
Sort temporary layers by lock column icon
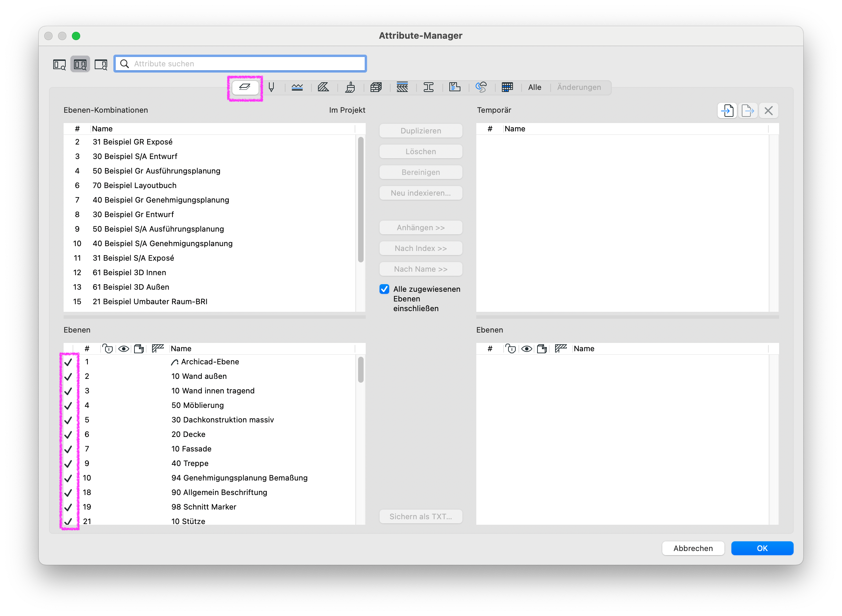(x=511, y=349)
